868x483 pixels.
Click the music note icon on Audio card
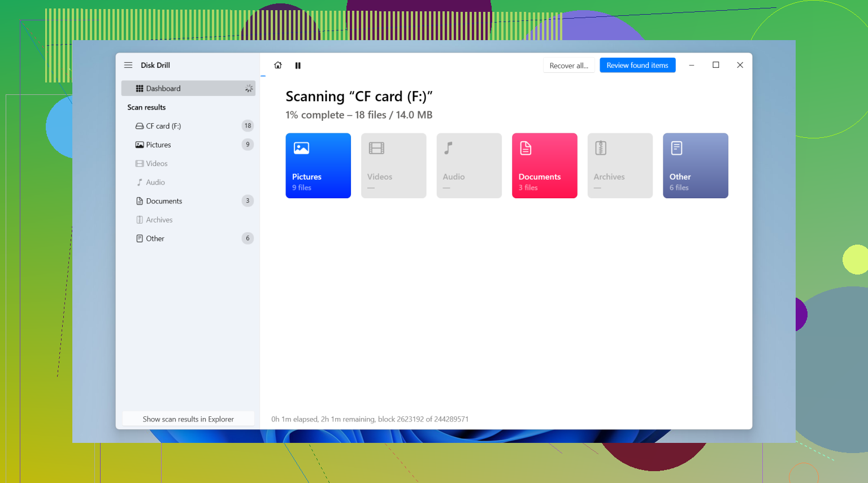click(x=448, y=148)
